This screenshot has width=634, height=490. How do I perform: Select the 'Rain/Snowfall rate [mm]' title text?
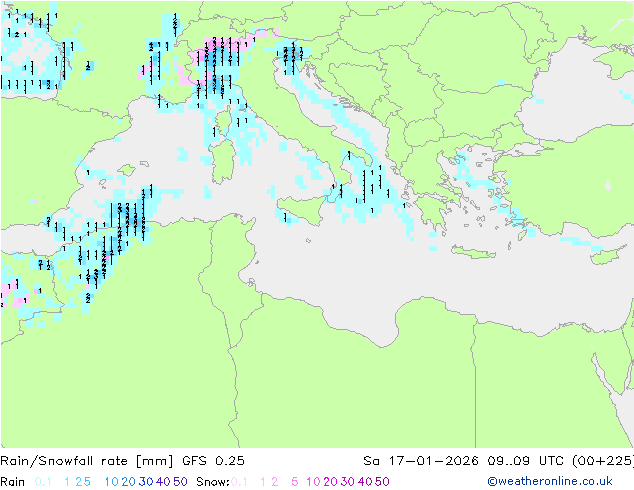87,461
